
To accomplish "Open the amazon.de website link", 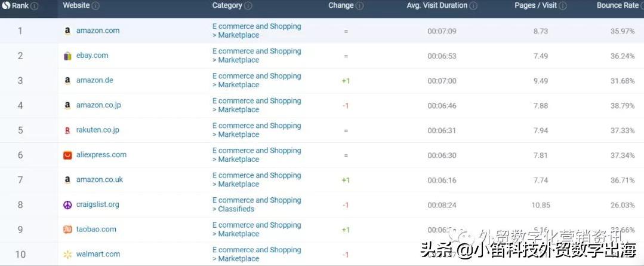I will [x=94, y=81].
